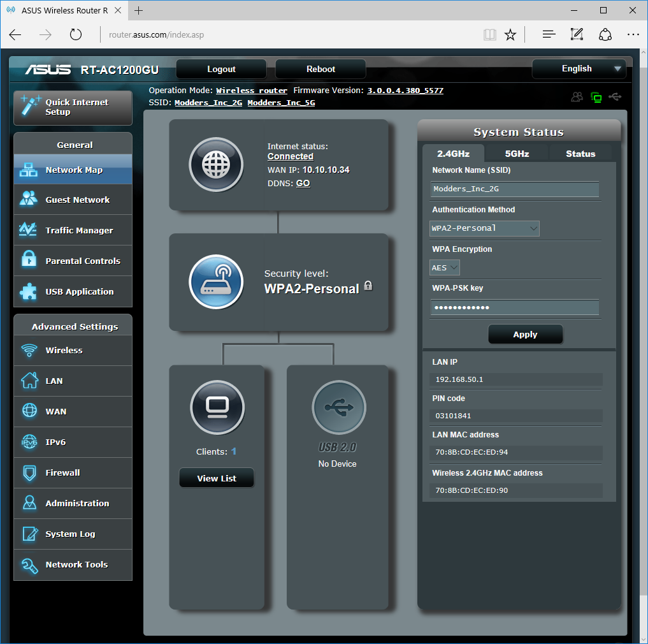648x644 pixels.
Task: Click the Network Name SSID input field
Action: pyautogui.click(x=515, y=189)
